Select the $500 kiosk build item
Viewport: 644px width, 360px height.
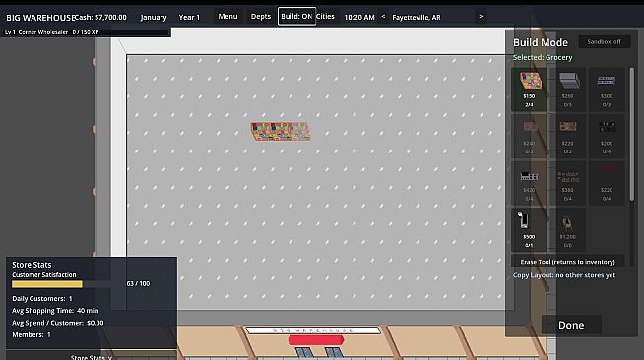(530, 229)
